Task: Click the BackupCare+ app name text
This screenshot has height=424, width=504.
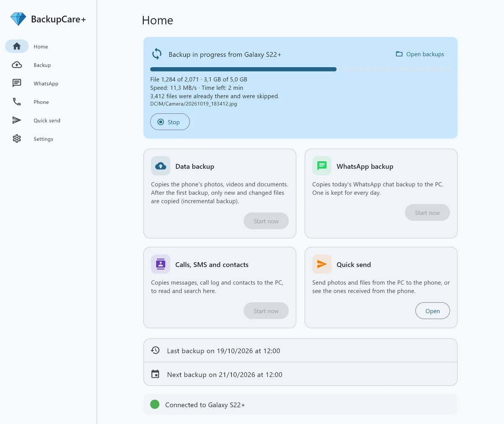Action: (x=58, y=19)
